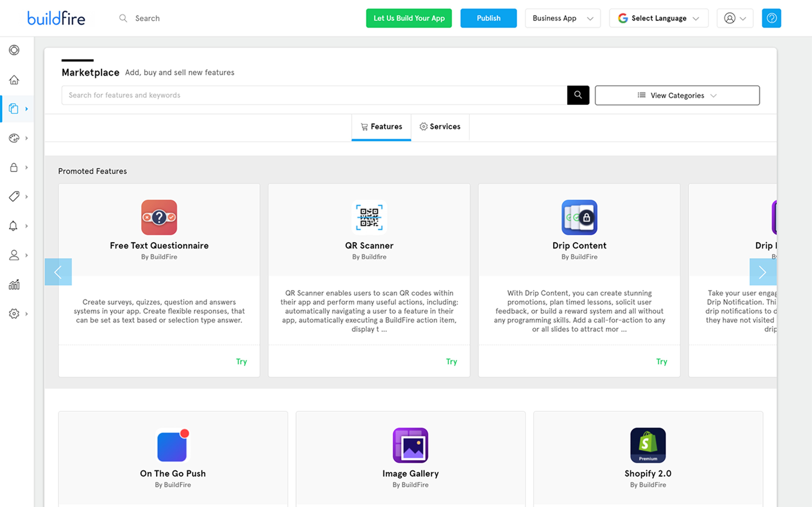This screenshot has height=507, width=812.
Task: Click the black marketplace search button
Action: pyautogui.click(x=578, y=95)
